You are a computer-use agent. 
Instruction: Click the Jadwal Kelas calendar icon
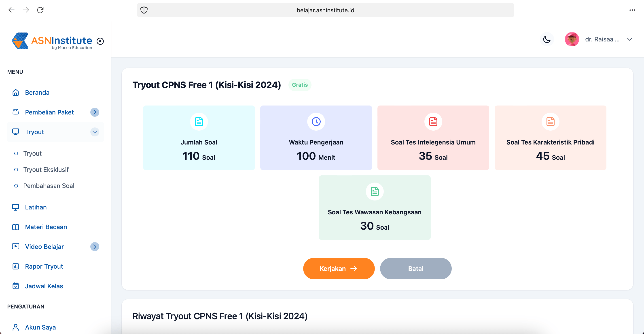pos(15,286)
